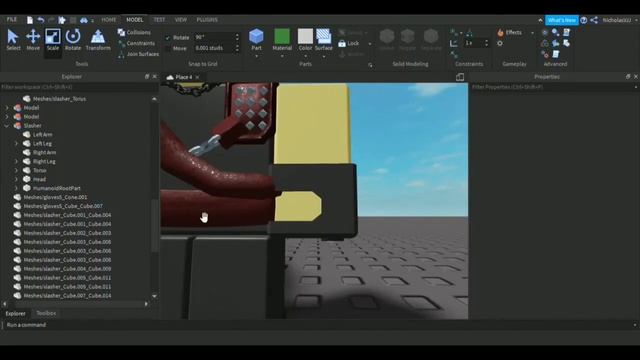Click the globe icon in Advanced group

[x=544, y=32]
